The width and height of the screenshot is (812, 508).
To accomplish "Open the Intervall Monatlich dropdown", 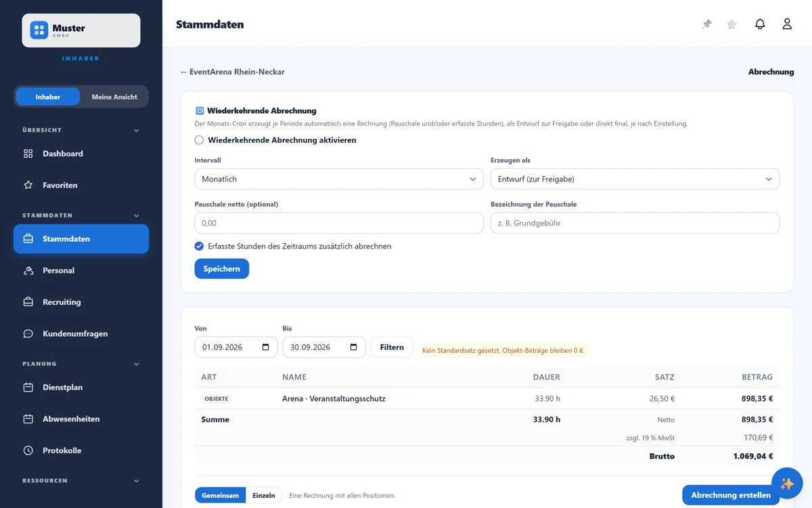I will [x=339, y=179].
